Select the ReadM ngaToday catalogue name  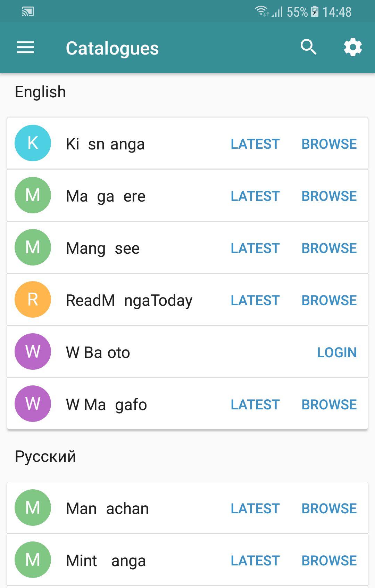point(129,300)
